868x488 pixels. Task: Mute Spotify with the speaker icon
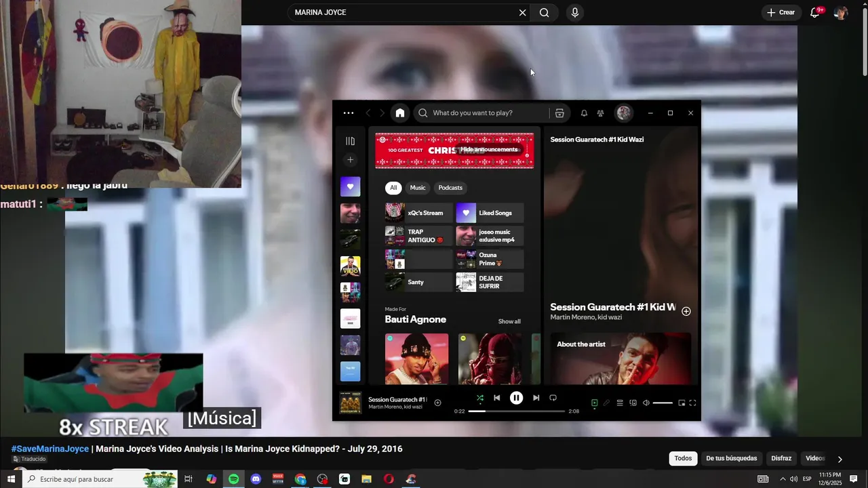(x=646, y=403)
